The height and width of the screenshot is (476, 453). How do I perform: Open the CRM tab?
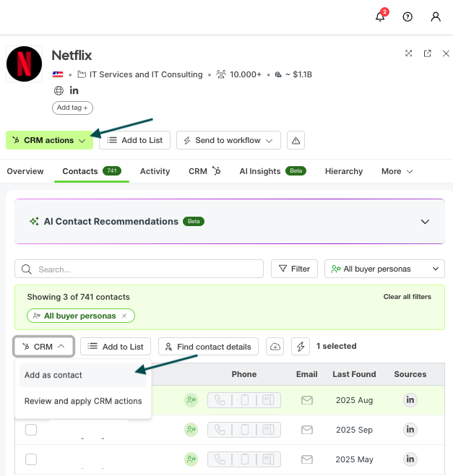pos(204,171)
